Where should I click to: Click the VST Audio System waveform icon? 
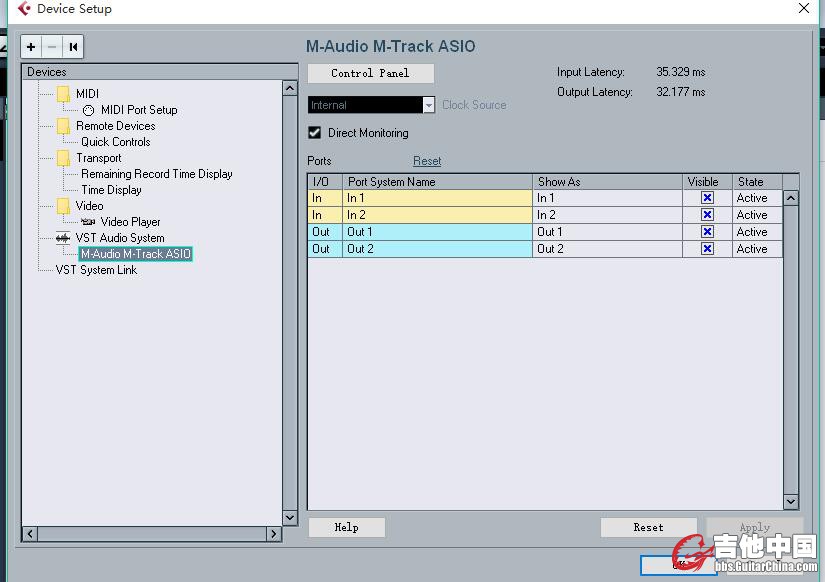point(63,238)
